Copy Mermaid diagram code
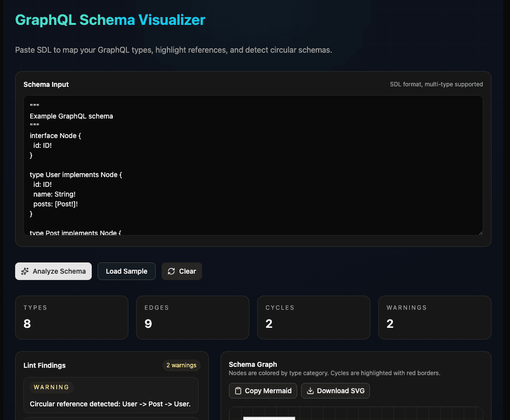Viewport: 510px width, 420px height. (x=263, y=391)
